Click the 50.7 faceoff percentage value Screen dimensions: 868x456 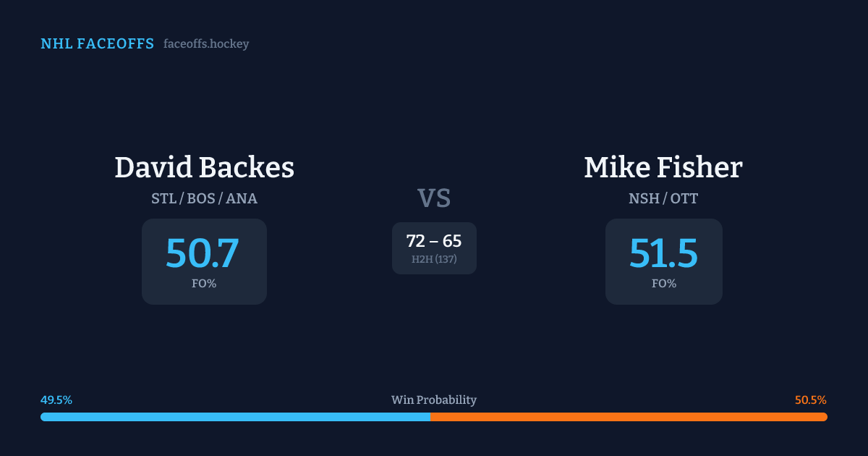point(203,253)
